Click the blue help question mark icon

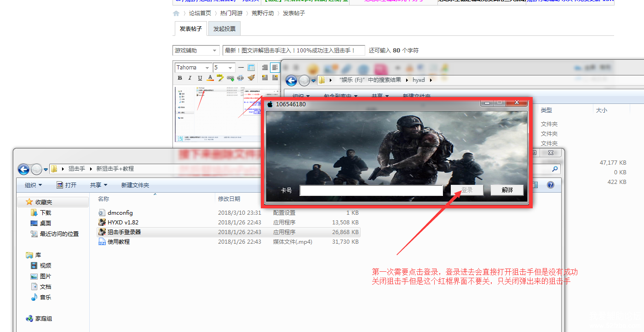click(550, 185)
